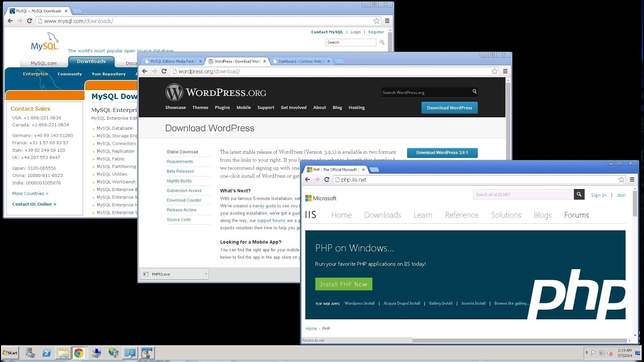Click Download WordPress header button

click(450, 108)
